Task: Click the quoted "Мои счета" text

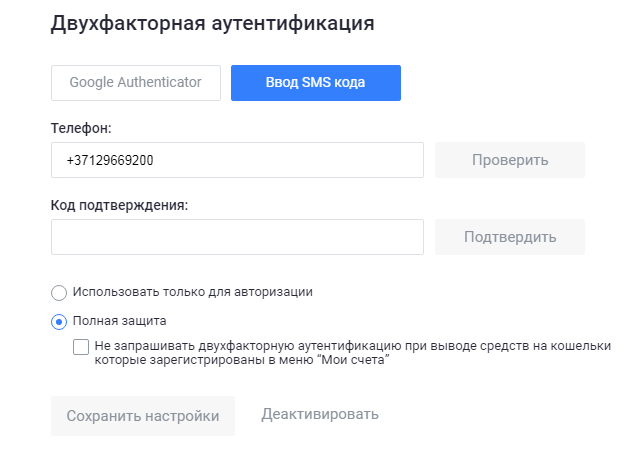Action: click(352, 360)
